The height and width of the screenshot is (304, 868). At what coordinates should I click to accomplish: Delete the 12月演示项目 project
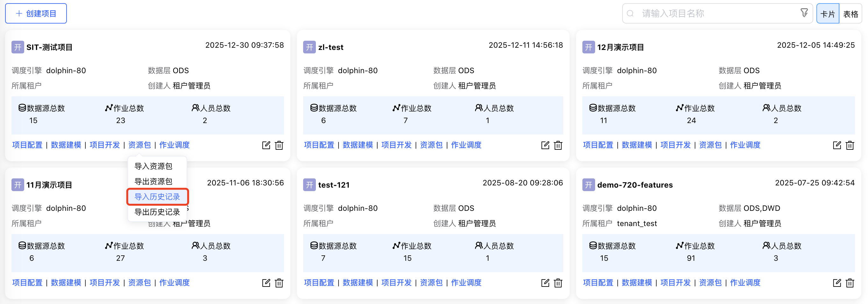(850, 145)
